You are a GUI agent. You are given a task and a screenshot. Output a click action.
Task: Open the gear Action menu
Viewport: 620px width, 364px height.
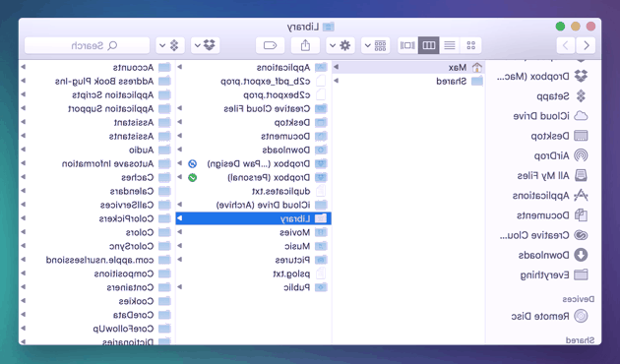pos(341,45)
